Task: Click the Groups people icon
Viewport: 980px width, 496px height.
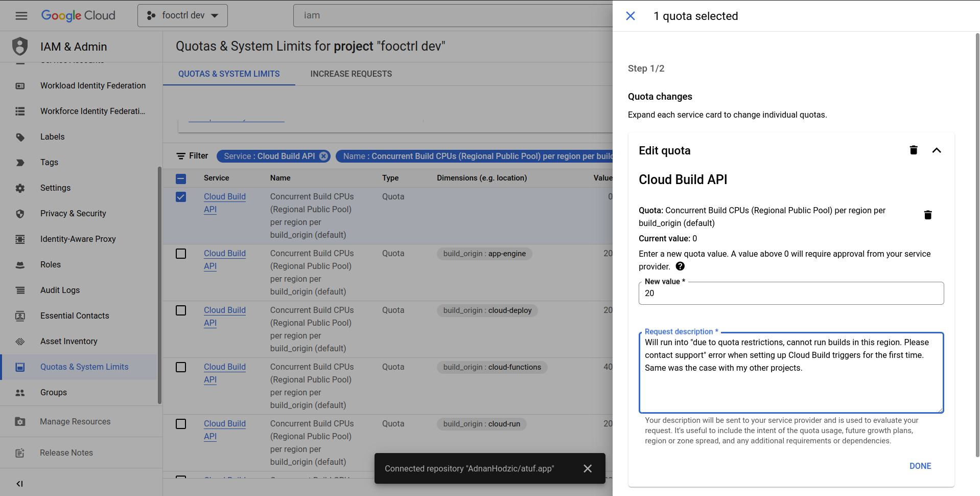Action: pos(20,393)
